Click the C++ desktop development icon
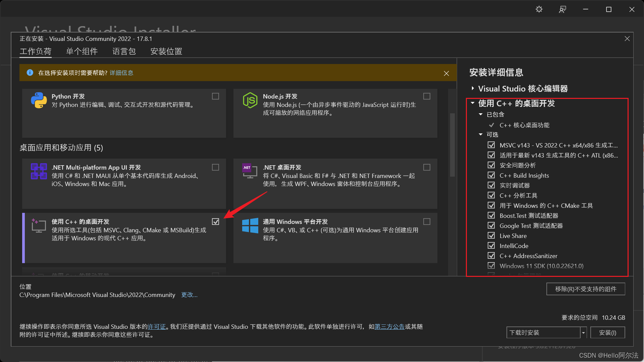The height and width of the screenshot is (362, 644). pos(39,226)
